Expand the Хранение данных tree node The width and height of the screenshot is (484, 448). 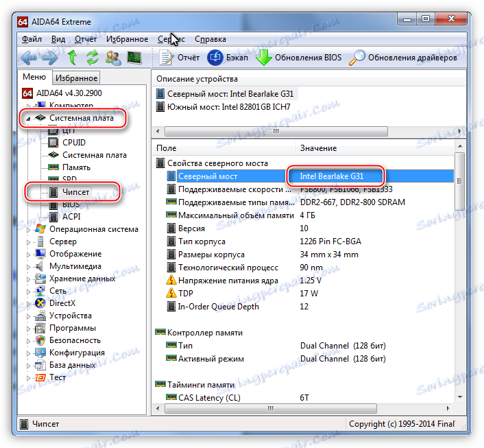click(28, 279)
